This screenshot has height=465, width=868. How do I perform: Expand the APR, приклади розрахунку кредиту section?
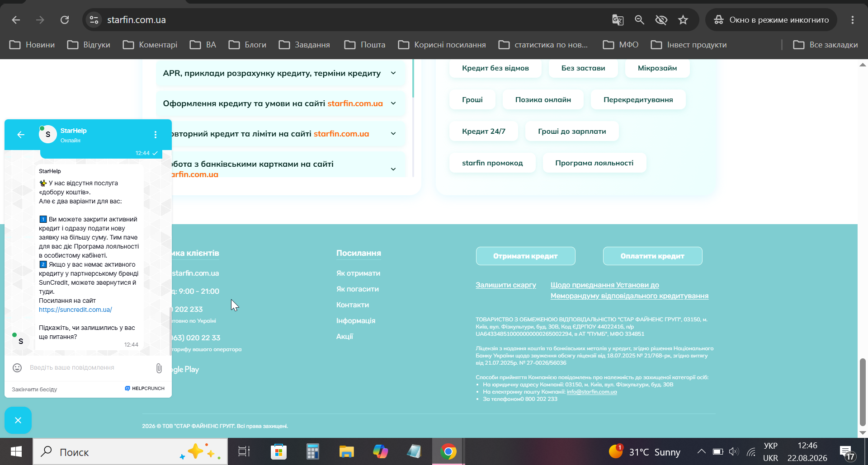280,73
